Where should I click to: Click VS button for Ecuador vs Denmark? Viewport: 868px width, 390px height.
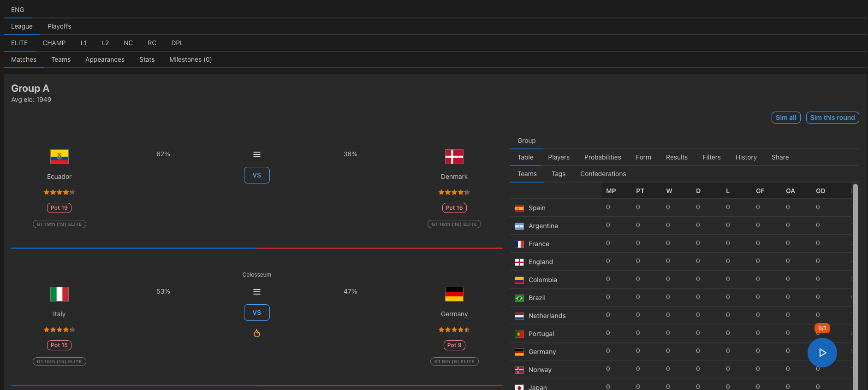tap(257, 175)
